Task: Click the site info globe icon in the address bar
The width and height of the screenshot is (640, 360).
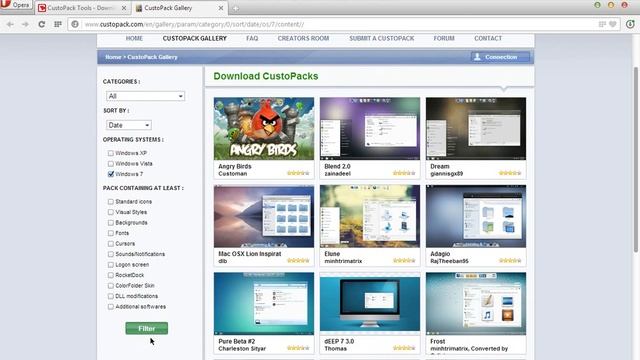Action: pyautogui.click(x=75, y=24)
